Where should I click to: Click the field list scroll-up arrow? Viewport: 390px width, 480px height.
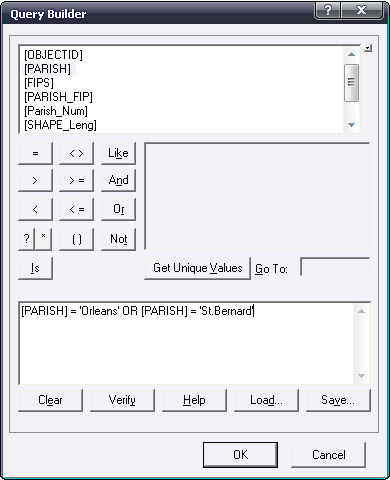(351, 54)
